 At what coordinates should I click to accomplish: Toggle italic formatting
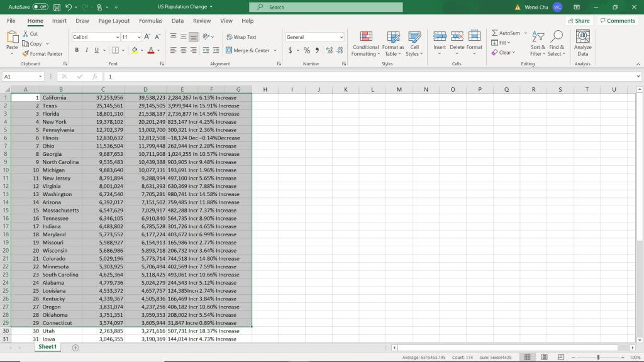[x=86, y=50]
